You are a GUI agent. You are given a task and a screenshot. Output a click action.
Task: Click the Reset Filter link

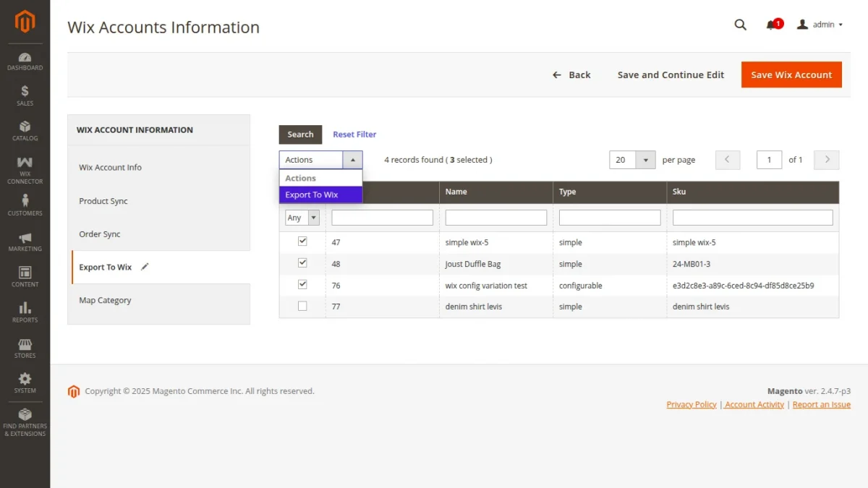pyautogui.click(x=354, y=134)
